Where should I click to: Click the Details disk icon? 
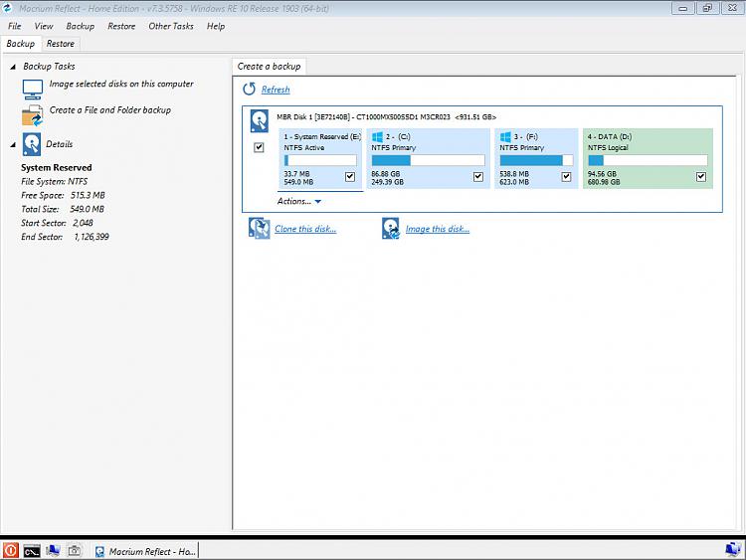(32, 144)
